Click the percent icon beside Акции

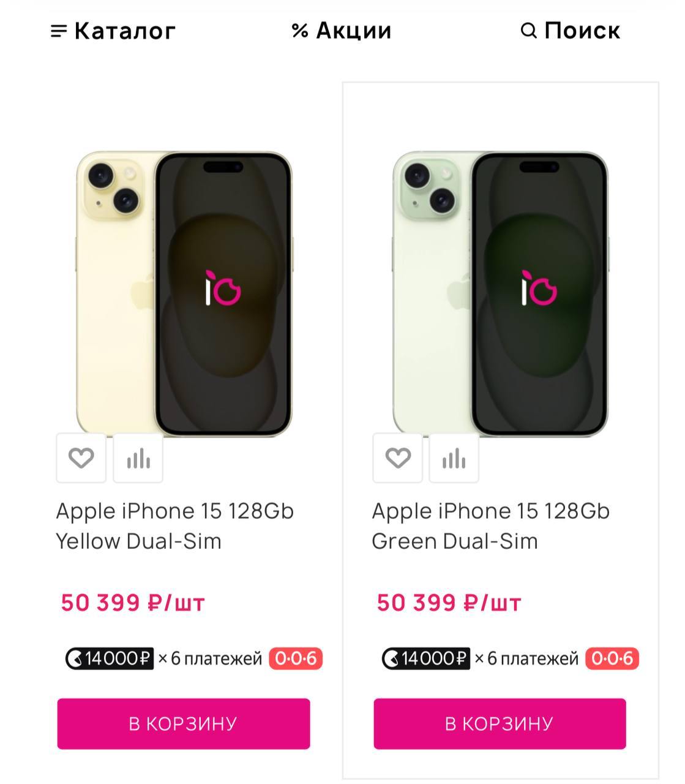tap(299, 31)
